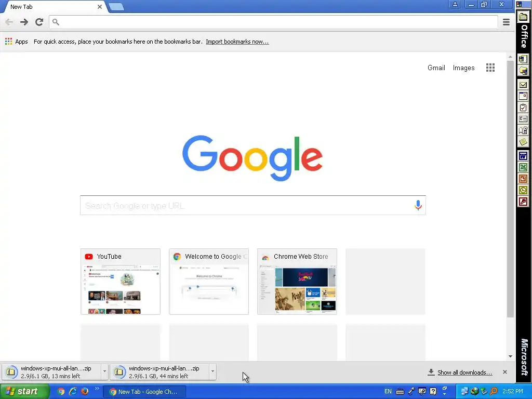Start voice search with microphone icon
532x399 pixels.
click(418, 205)
